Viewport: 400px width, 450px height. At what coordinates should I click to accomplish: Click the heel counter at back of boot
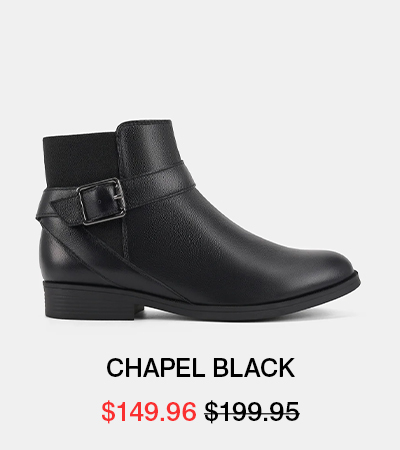point(58,253)
